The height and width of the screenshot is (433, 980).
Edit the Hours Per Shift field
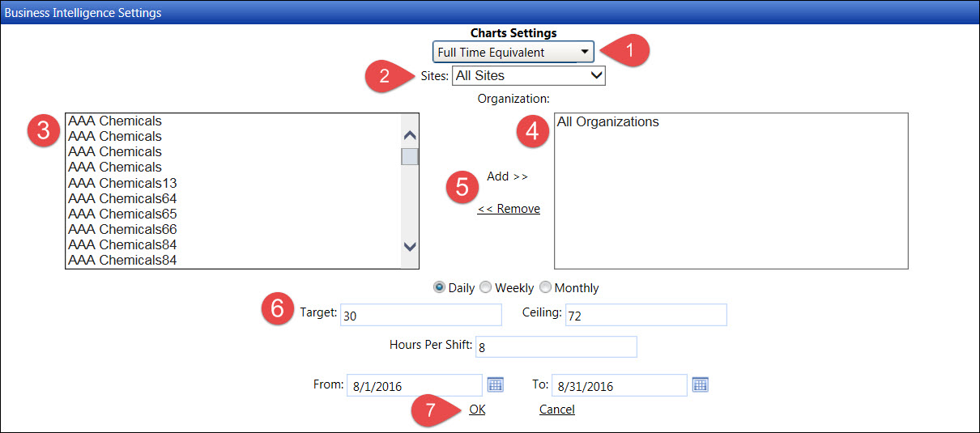click(556, 346)
